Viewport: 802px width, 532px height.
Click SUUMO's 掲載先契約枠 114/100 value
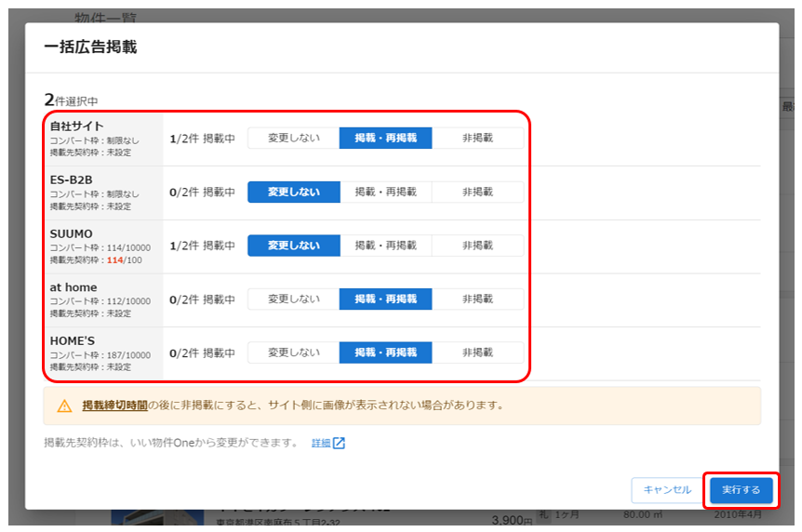pyautogui.click(x=125, y=260)
